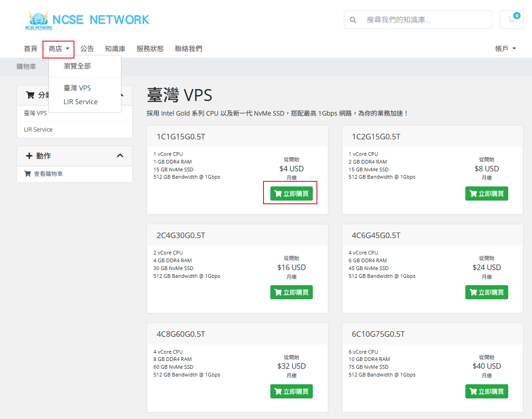Buy the 2C4G30G0.5T plan
Viewport: 532px width, 419px height.
click(x=291, y=292)
